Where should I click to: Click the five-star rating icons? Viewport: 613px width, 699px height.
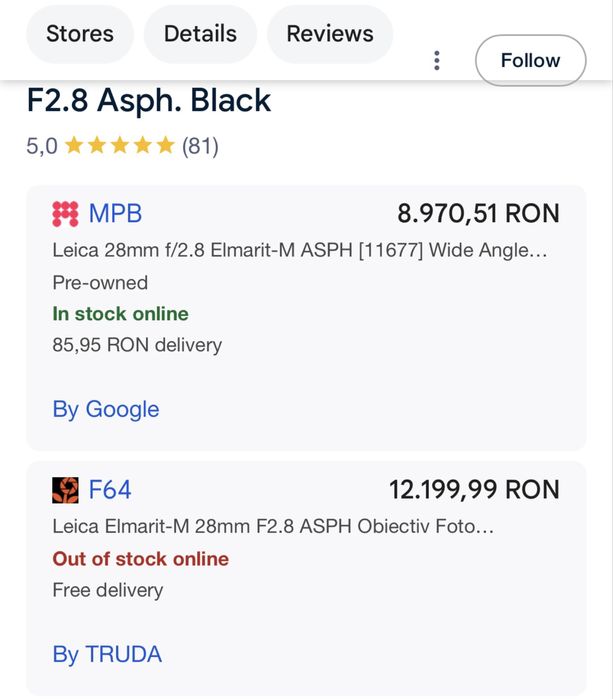(120, 146)
